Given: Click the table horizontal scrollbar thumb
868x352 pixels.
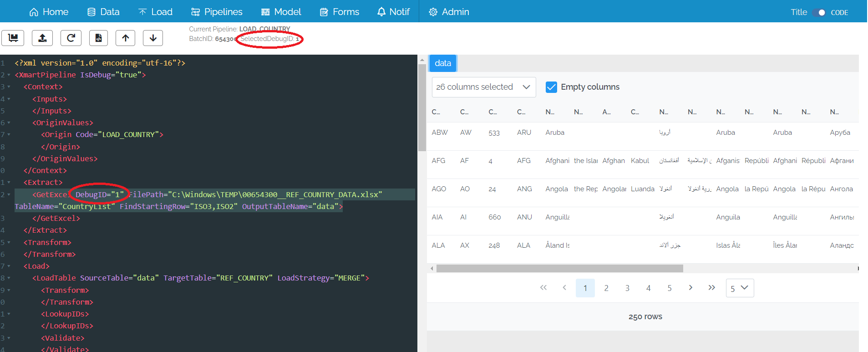Looking at the screenshot, I should coord(559,269).
